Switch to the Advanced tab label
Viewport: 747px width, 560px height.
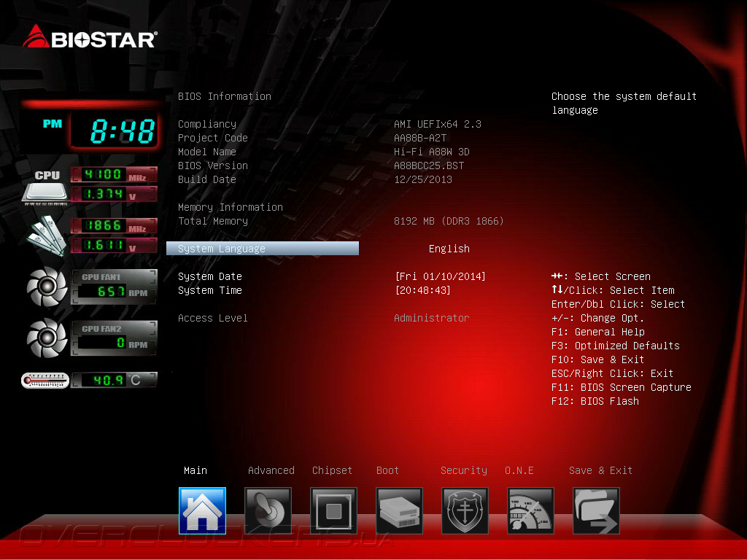(x=271, y=470)
